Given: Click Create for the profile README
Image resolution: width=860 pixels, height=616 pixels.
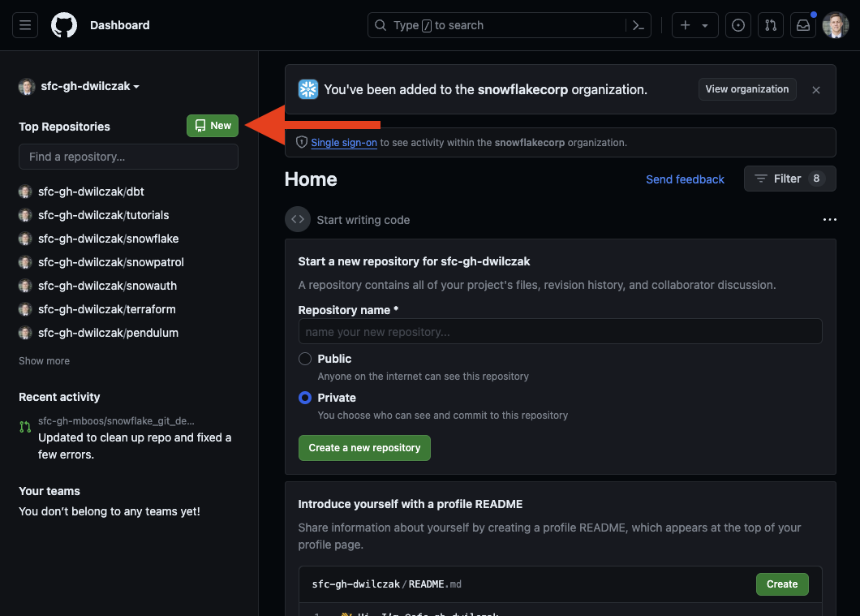Looking at the screenshot, I should (x=782, y=584).
